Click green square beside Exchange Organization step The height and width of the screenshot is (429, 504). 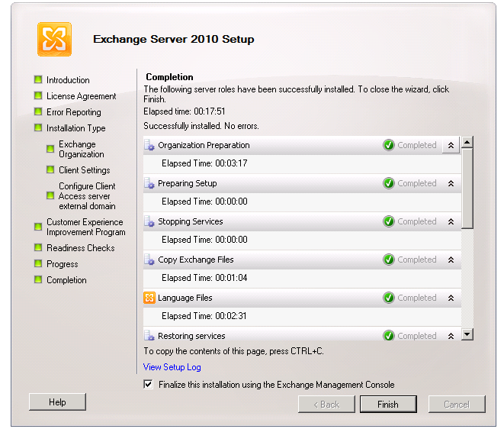tap(50, 149)
